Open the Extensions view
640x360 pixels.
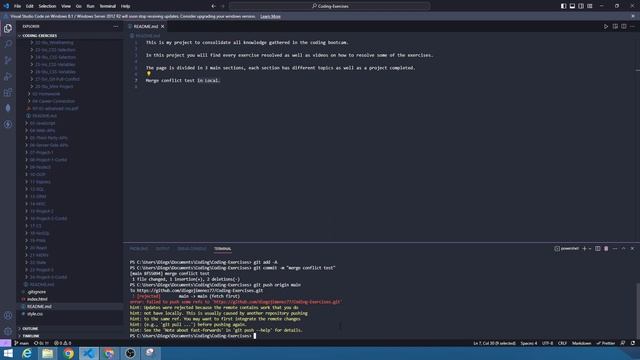8,92
